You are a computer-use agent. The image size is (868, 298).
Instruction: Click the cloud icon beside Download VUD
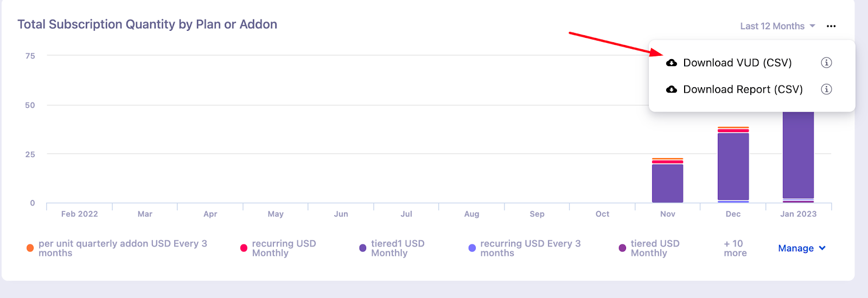(672, 63)
